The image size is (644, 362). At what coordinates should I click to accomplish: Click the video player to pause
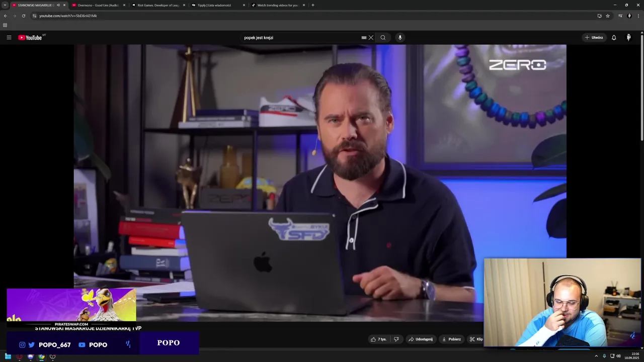(320, 183)
